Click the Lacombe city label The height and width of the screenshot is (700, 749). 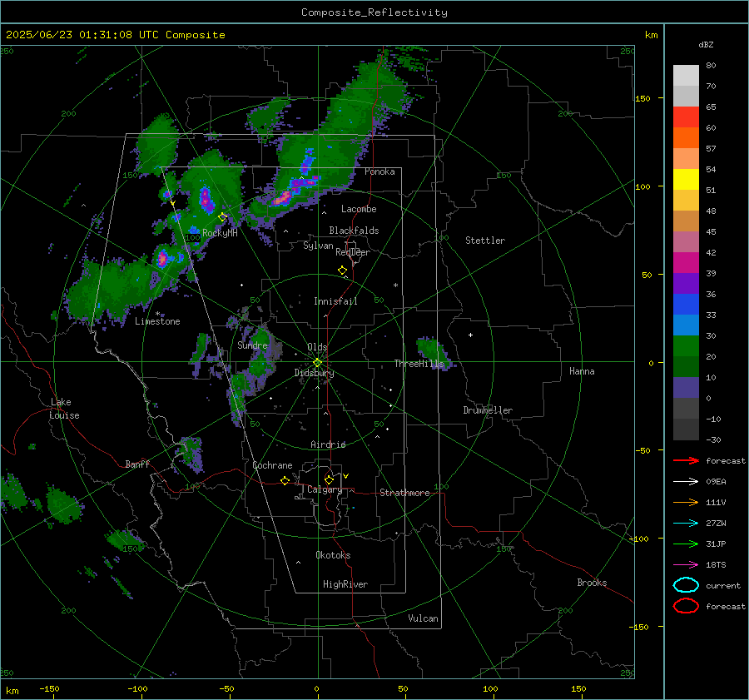pyautogui.click(x=359, y=209)
